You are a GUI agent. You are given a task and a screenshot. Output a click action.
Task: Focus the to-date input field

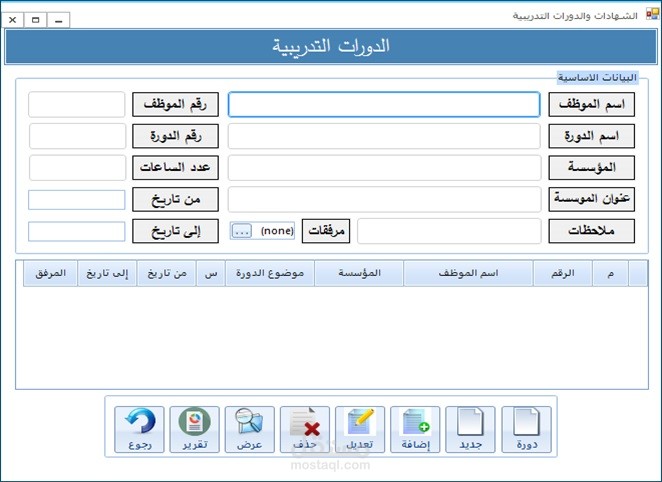click(77, 231)
